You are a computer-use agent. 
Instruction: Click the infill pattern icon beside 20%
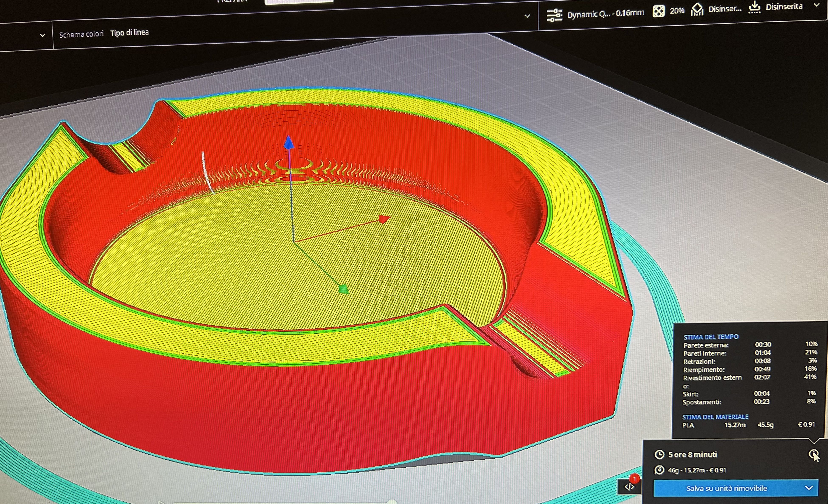[x=658, y=11]
